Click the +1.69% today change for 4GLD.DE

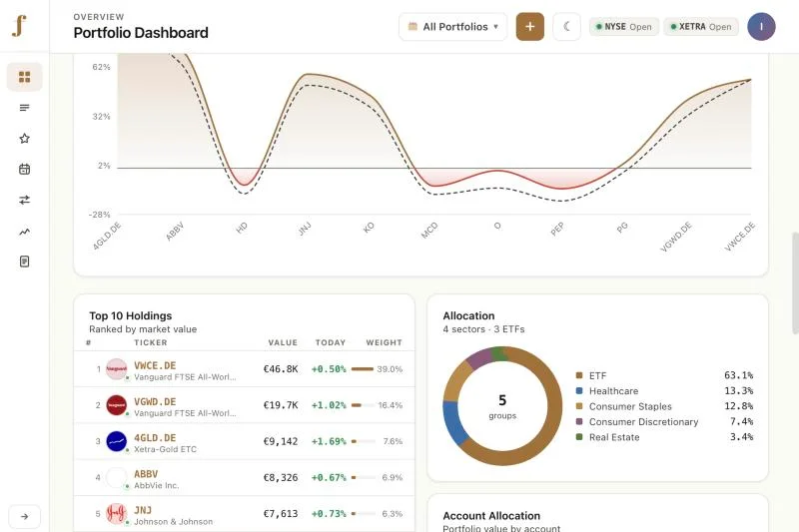coord(329,441)
